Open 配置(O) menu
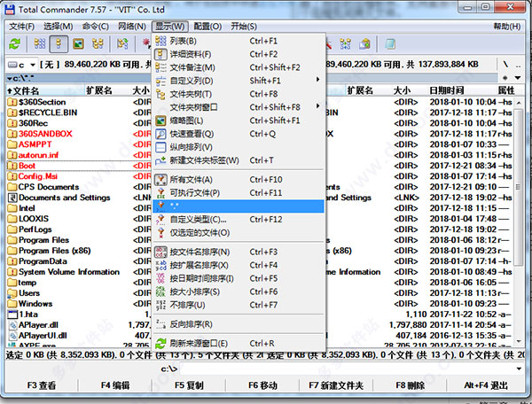The width and height of the screenshot is (532, 404). coord(207,27)
